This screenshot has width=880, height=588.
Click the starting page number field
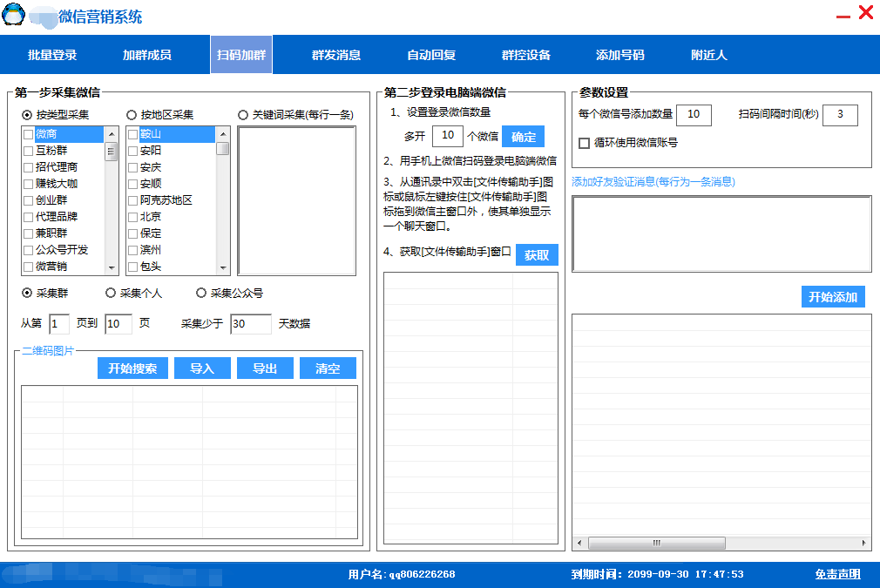[x=59, y=324]
